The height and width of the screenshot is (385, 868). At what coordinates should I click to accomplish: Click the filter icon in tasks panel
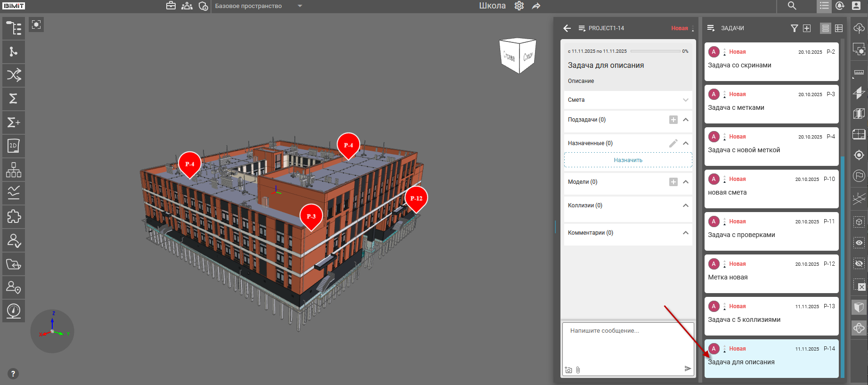pyautogui.click(x=794, y=28)
